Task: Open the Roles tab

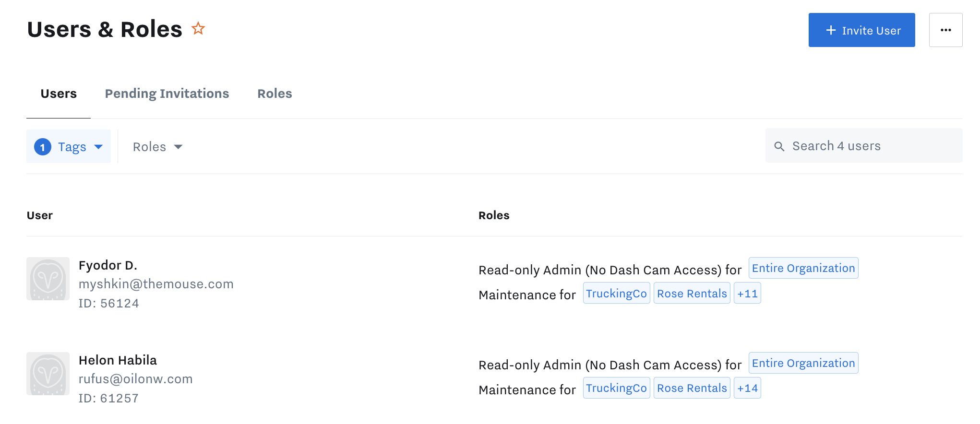Action: [275, 94]
